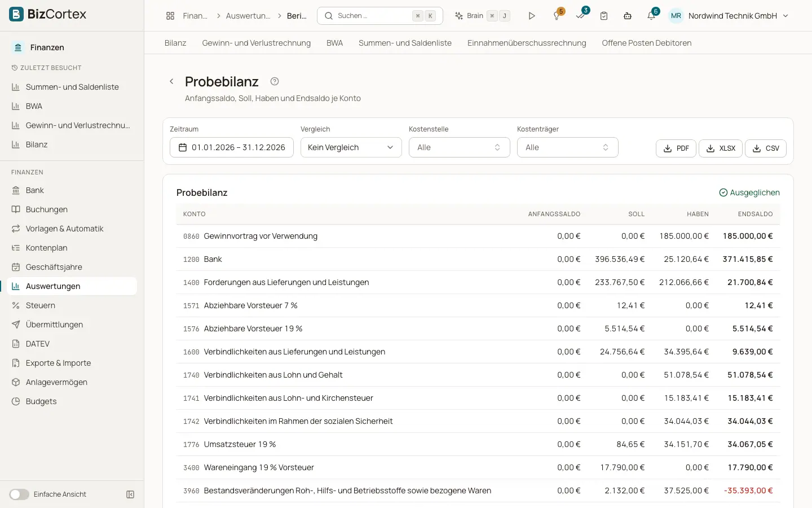812x508 pixels.
Task: Toggle the Einfache Ansicht switch
Action: click(x=19, y=494)
